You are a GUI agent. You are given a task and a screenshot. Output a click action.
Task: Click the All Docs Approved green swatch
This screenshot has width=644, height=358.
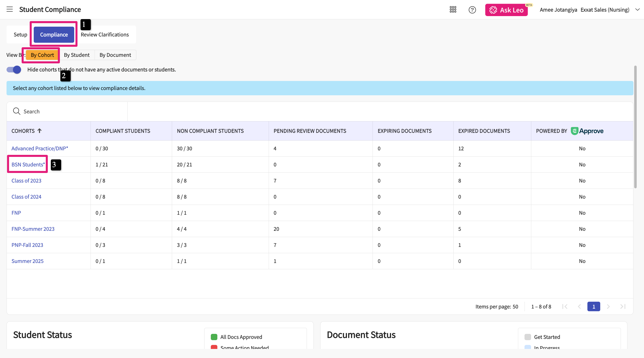tap(214, 337)
